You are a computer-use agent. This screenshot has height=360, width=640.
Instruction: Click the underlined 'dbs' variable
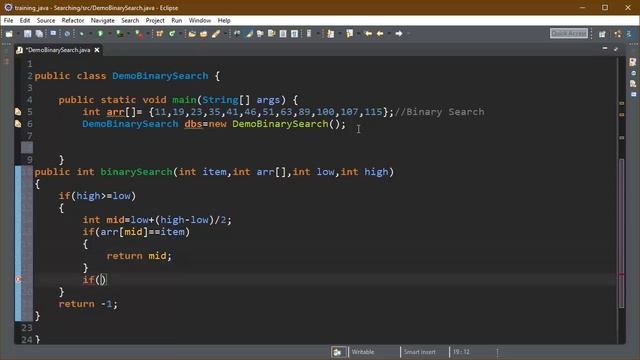(x=193, y=124)
